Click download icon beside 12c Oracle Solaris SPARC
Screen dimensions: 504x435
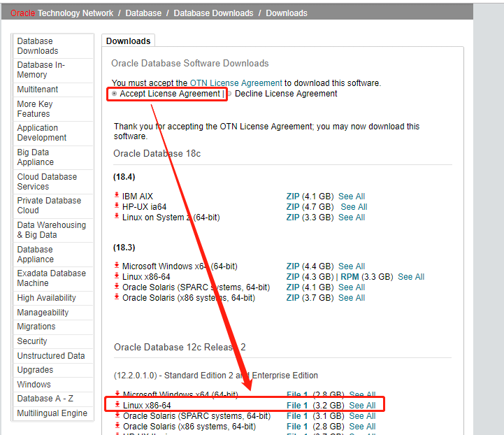tap(117, 415)
